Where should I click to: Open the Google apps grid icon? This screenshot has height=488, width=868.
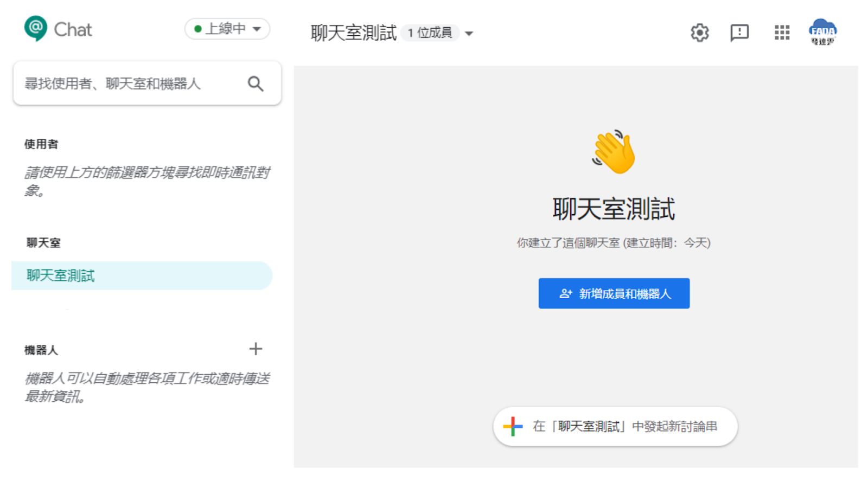[782, 33]
